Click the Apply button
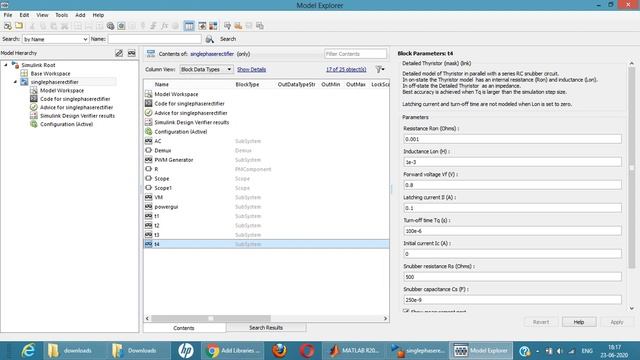The height and width of the screenshot is (360, 640). [616, 322]
